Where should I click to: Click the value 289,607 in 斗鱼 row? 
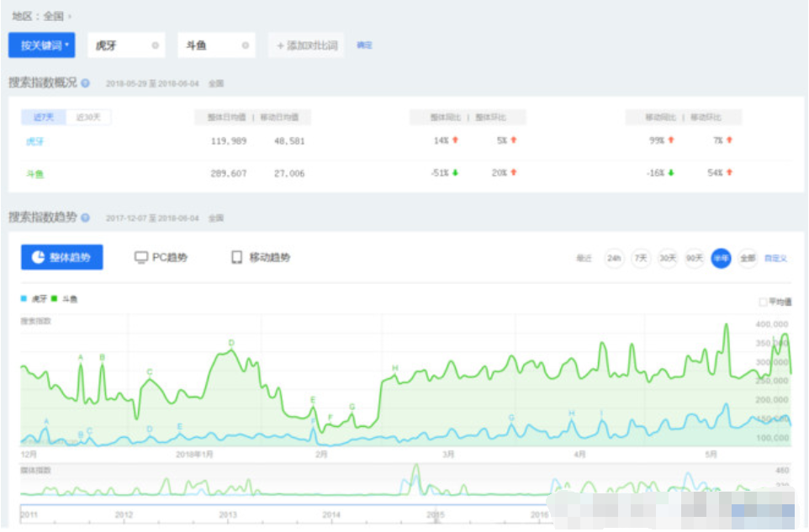229,173
